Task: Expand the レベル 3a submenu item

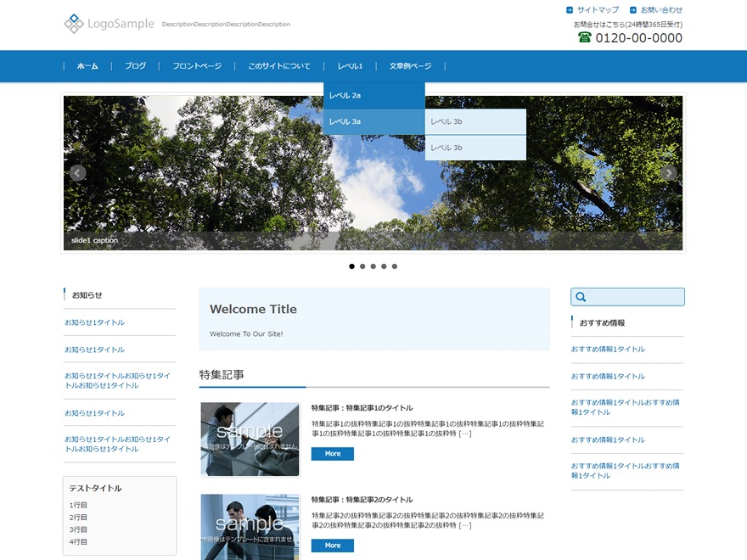Action: (x=374, y=122)
